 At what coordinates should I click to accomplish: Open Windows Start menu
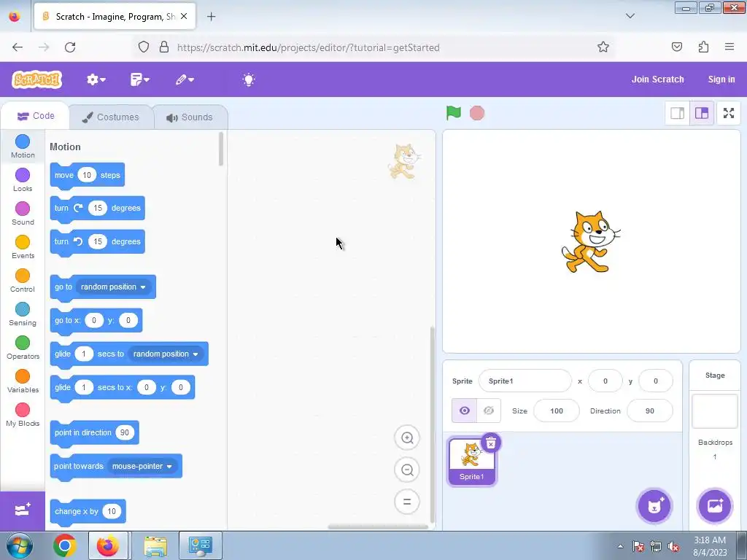pos(19,545)
